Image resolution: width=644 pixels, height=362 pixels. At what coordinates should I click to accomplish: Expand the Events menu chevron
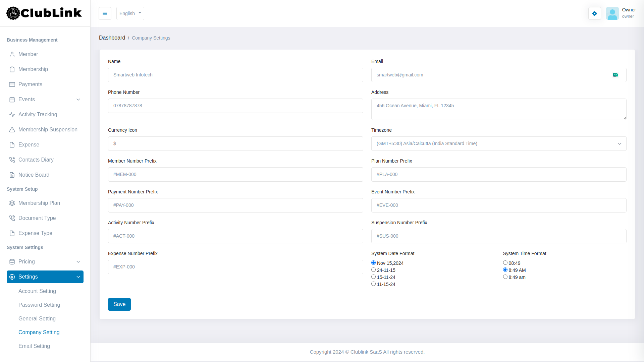coord(78,100)
